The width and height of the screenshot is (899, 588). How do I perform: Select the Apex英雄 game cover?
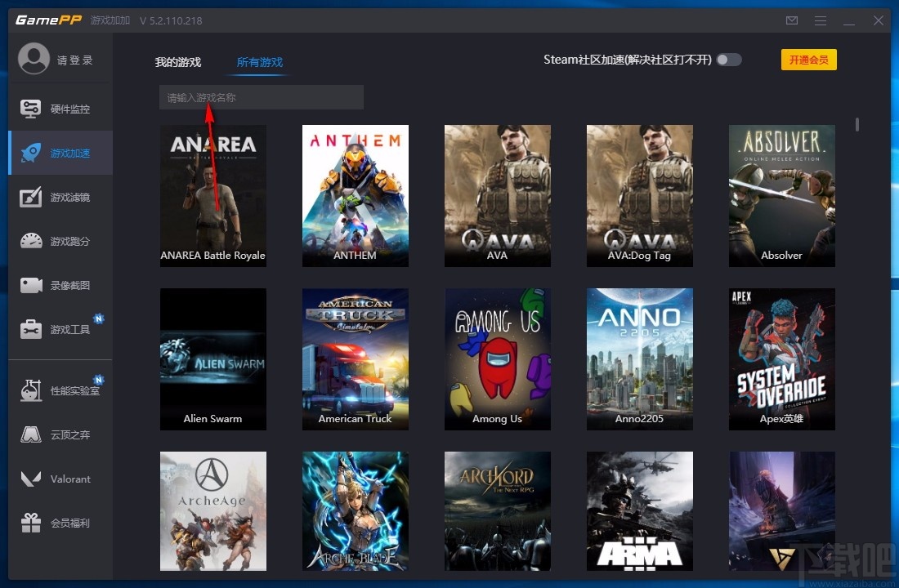click(x=782, y=359)
